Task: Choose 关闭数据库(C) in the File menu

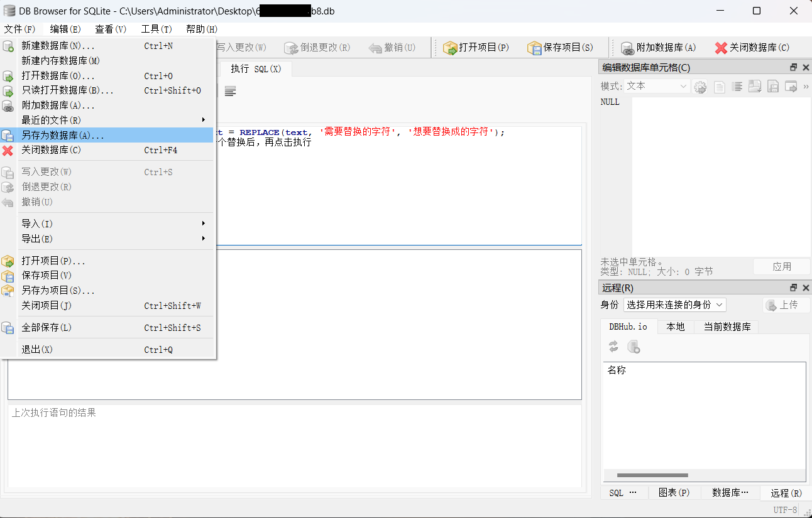Action: pyautogui.click(x=107, y=150)
